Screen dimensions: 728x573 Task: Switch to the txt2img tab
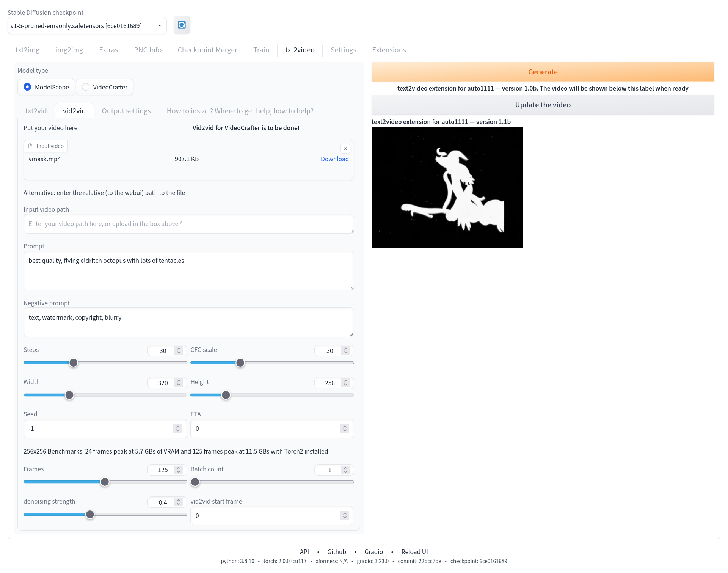tap(28, 49)
